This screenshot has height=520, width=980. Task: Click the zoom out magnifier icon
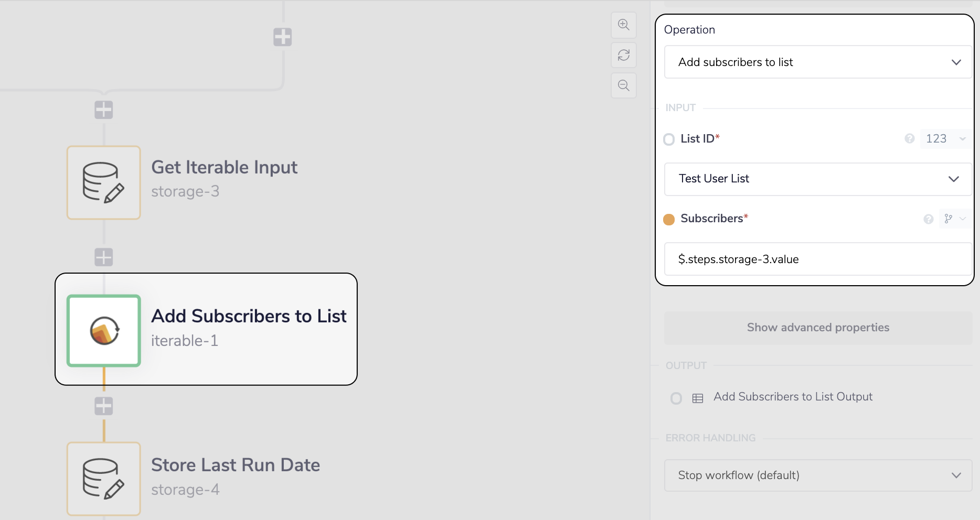click(x=623, y=85)
